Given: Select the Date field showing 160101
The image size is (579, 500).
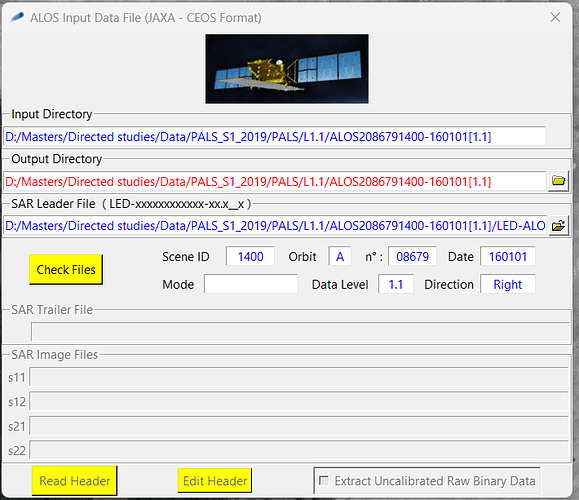Looking at the screenshot, I should click(x=507, y=256).
